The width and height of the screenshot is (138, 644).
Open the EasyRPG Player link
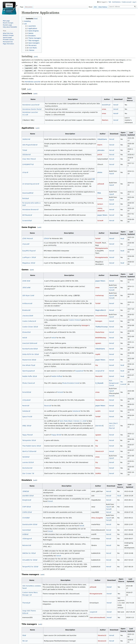pos(29,251)
